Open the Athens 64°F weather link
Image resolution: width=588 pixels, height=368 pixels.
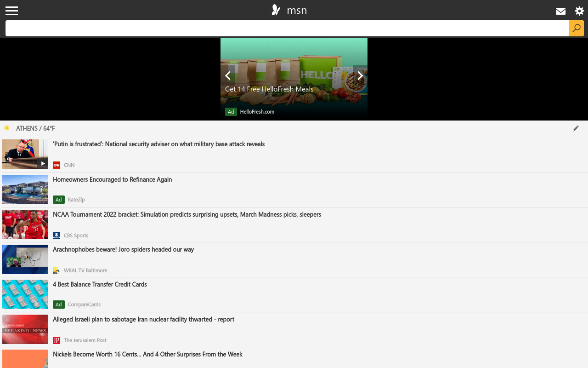pyautogui.click(x=35, y=128)
